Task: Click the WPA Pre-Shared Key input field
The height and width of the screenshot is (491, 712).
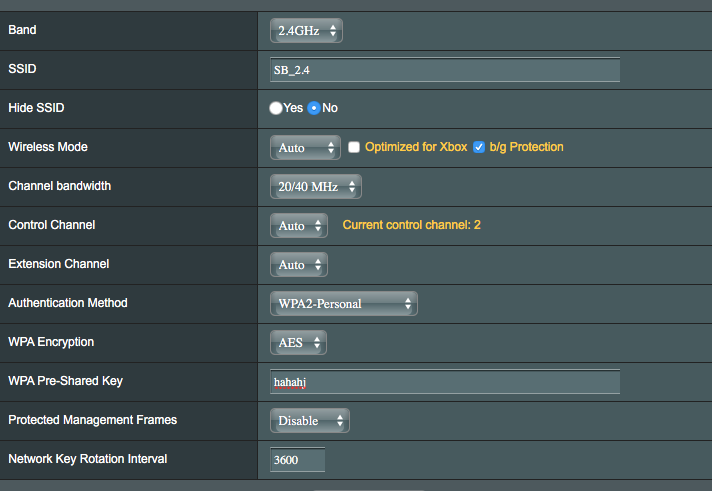Action: tap(445, 382)
